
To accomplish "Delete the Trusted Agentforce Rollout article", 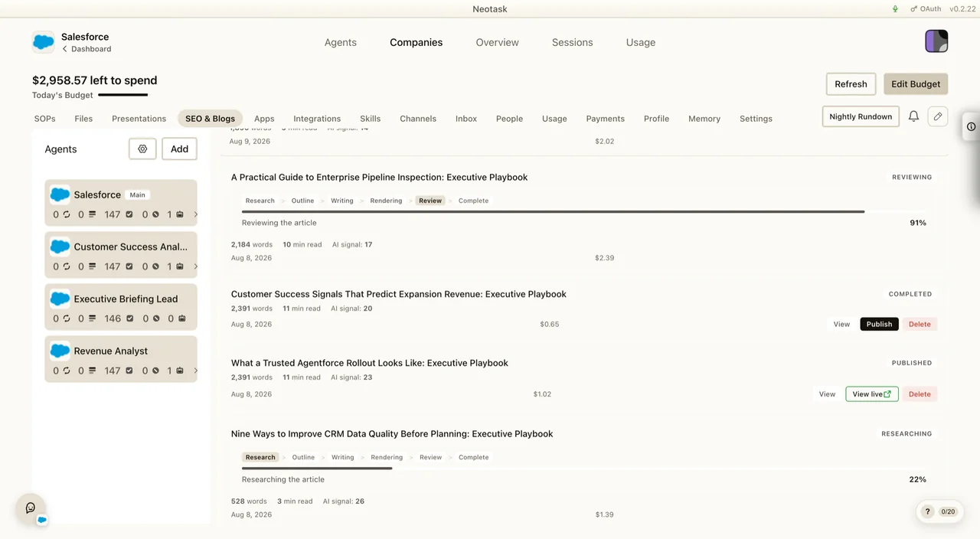I will click(x=920, y=394).
